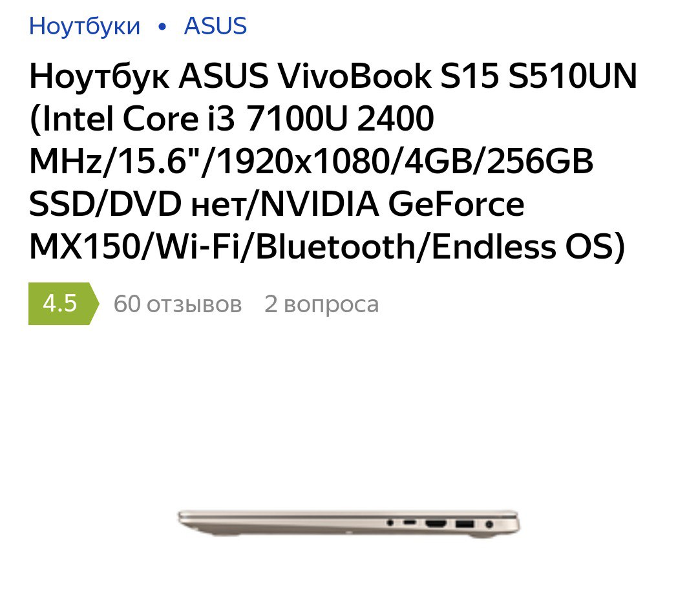Open the 60 отзывов reviews link
Screen dimensions: 698x616
tap(178, 304)
